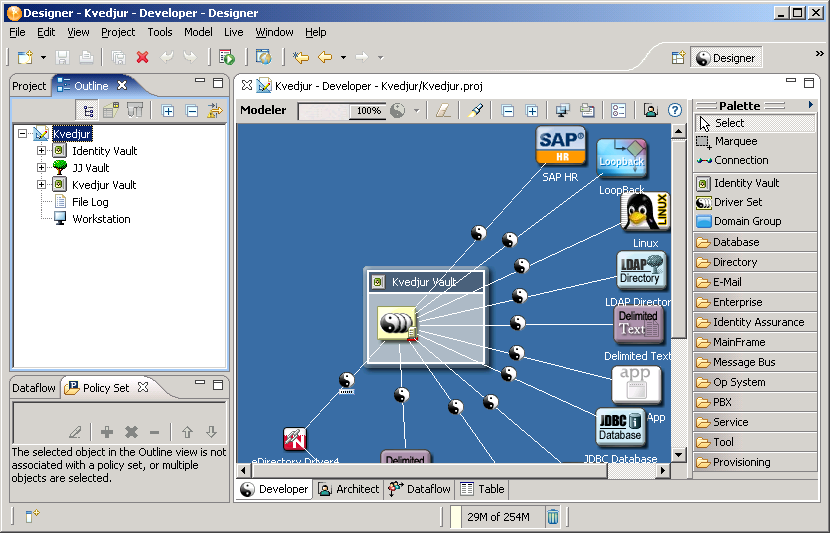The height and width of the screenshot is (533, 830).
Task: Activate the Select tool in Palette
Action: pos(754,123)
